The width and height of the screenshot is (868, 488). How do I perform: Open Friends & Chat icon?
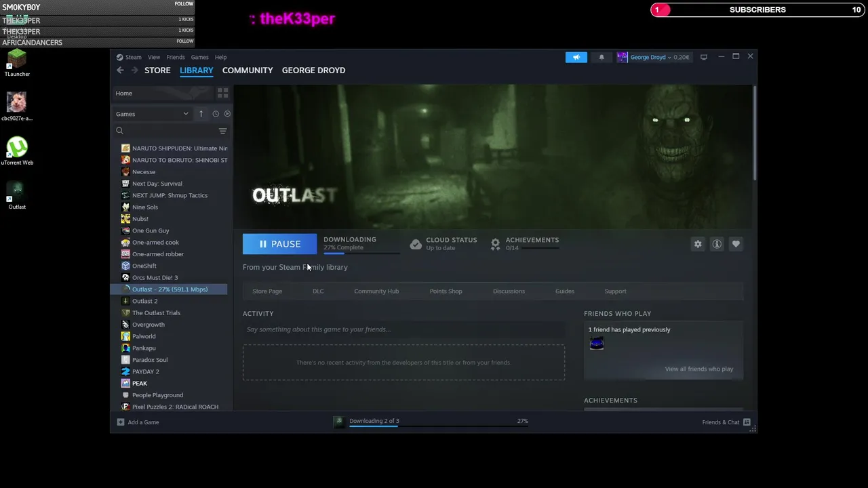(x=747, y=422)
